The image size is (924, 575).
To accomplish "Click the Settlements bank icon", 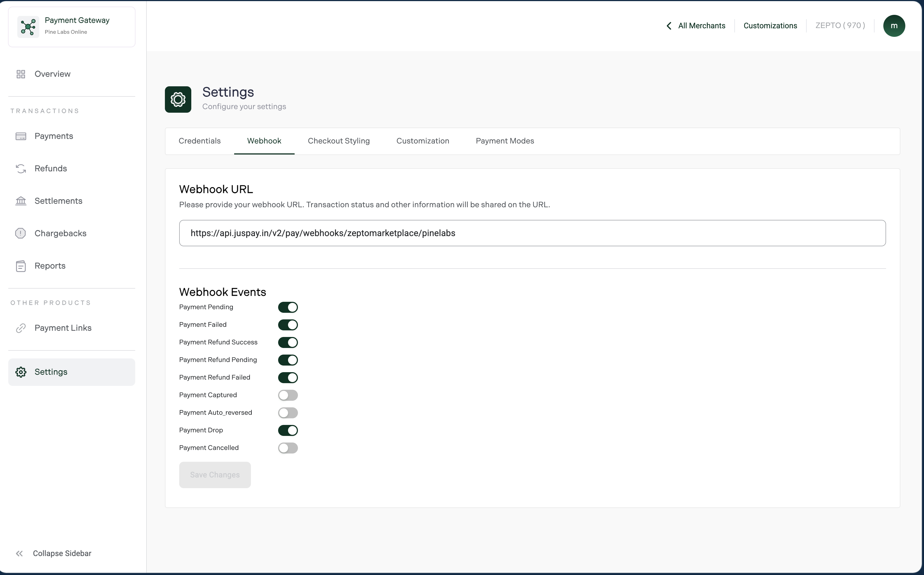I will 21,201.
